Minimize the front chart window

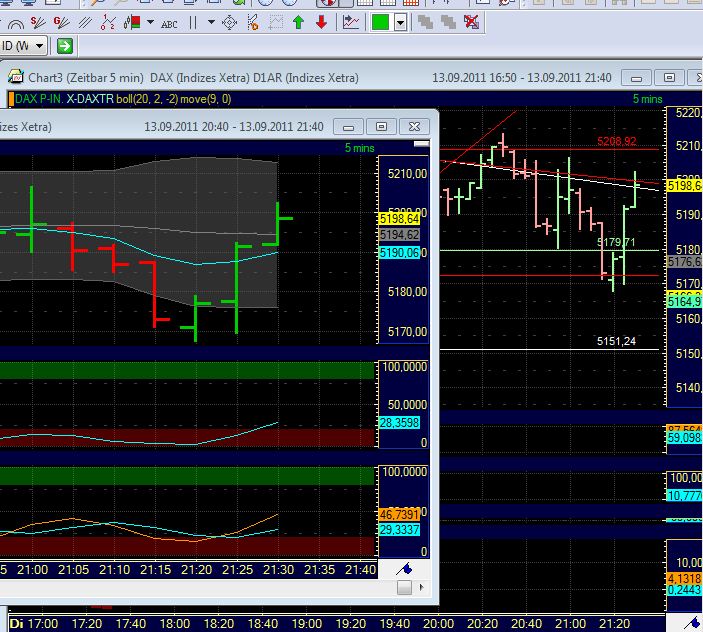pyautogui.click(x=348, y=127)
